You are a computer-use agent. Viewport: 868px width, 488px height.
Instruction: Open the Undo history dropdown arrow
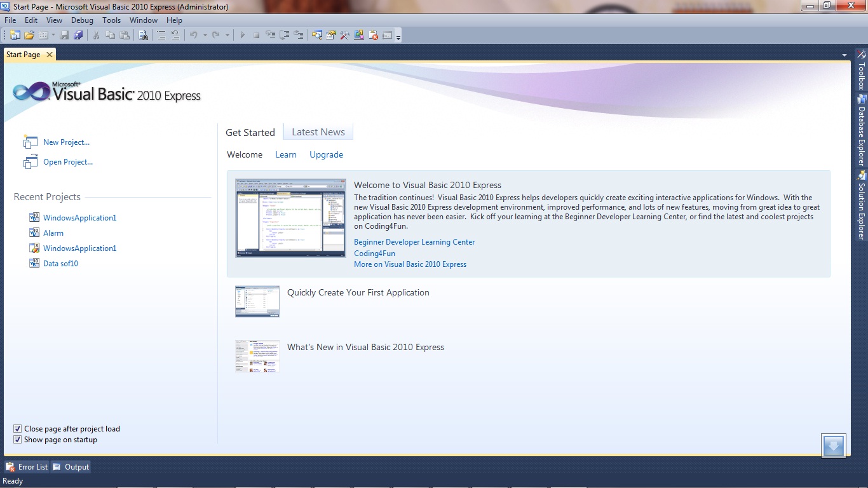205,36
